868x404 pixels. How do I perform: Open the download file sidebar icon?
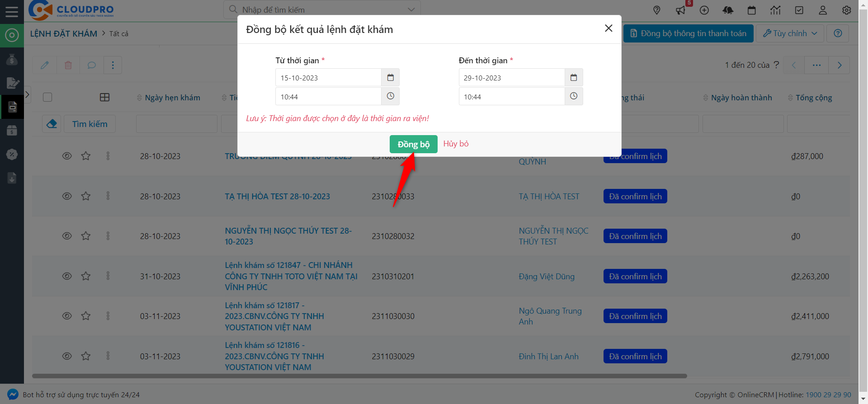coord(12,178)
